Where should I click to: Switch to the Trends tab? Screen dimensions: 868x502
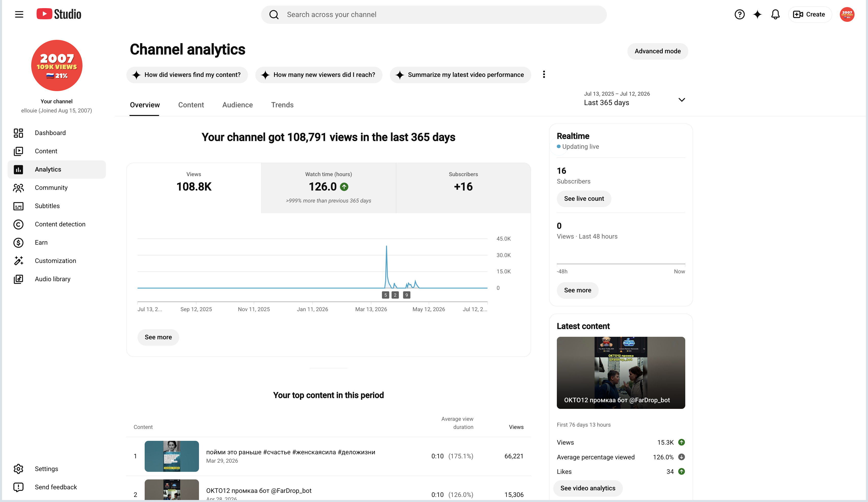(x=282, y=105)
